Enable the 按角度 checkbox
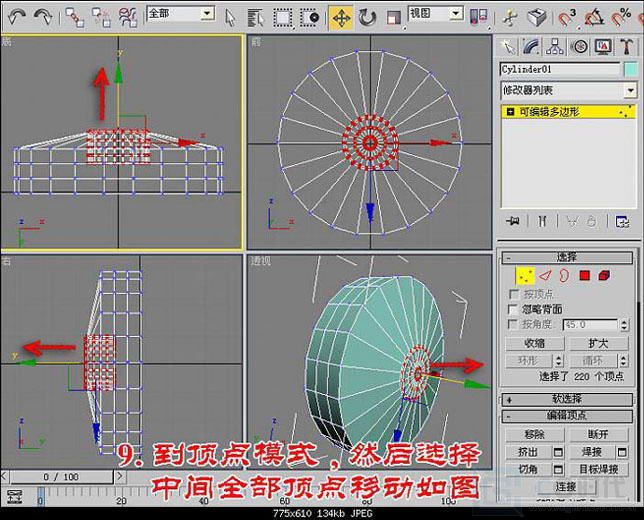Viewport: 644px width, 520px height. click(513, 324)
